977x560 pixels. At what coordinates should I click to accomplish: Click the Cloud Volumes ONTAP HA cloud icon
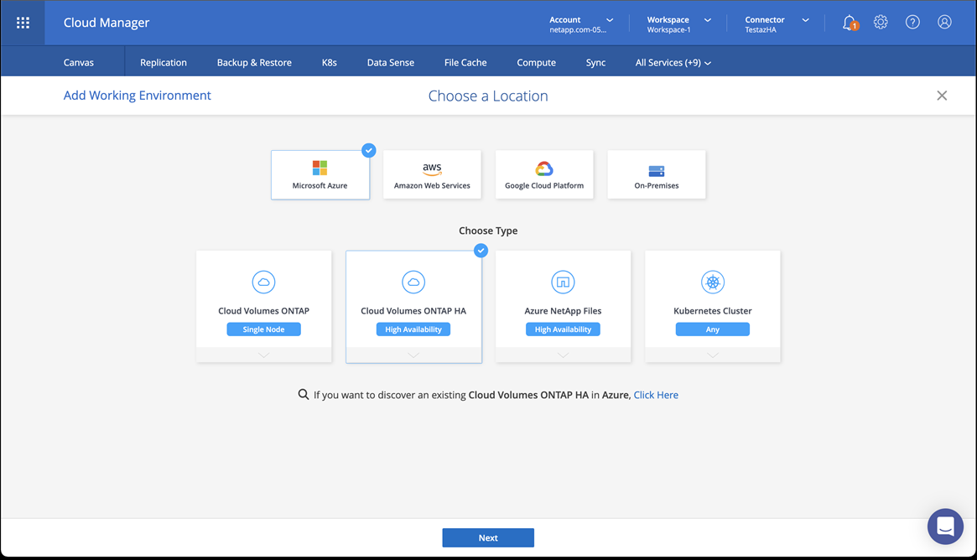[x=413, y=282]
